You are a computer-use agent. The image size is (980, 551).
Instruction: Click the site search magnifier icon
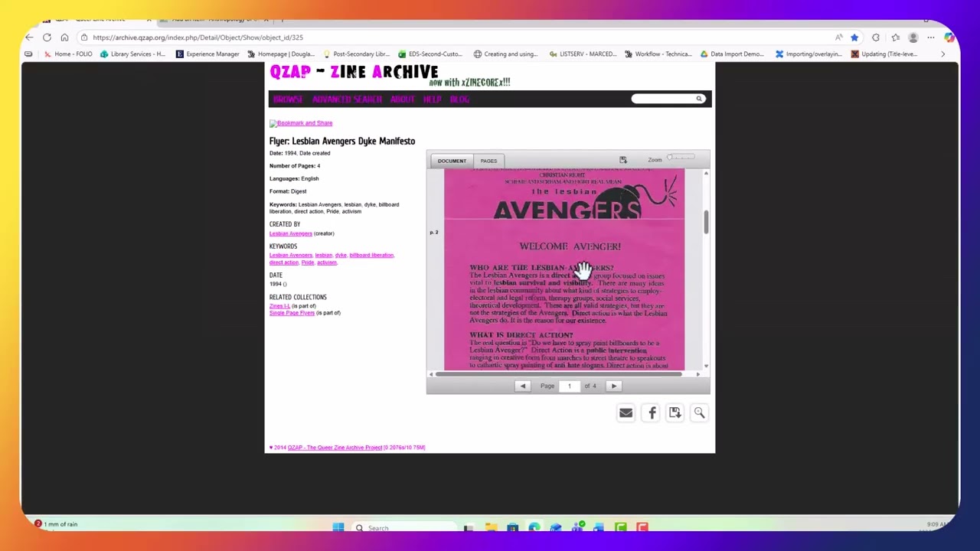[x=699, y=99]
